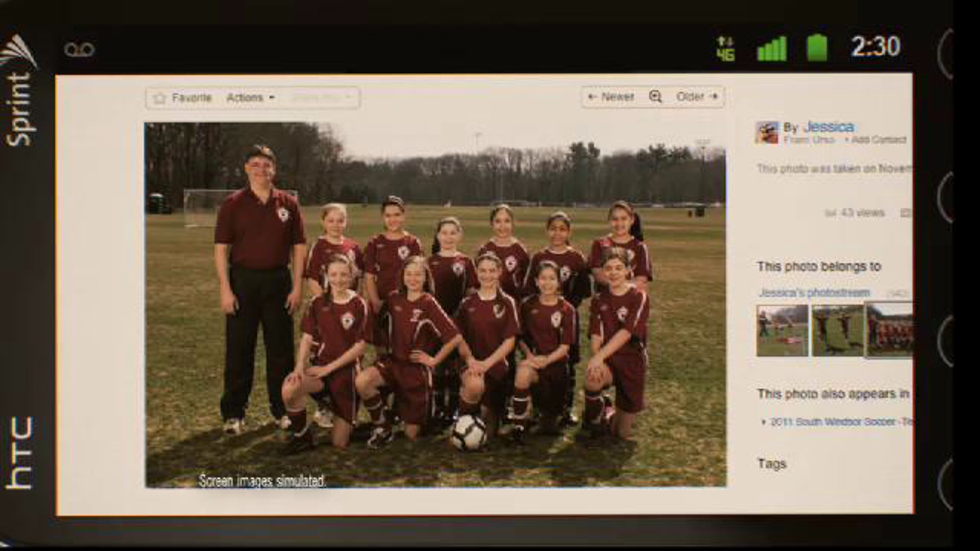The width and height of the screenshot is (980, 551).
Task: Select the middle photostream thumbnail
Action: (837, 331)
